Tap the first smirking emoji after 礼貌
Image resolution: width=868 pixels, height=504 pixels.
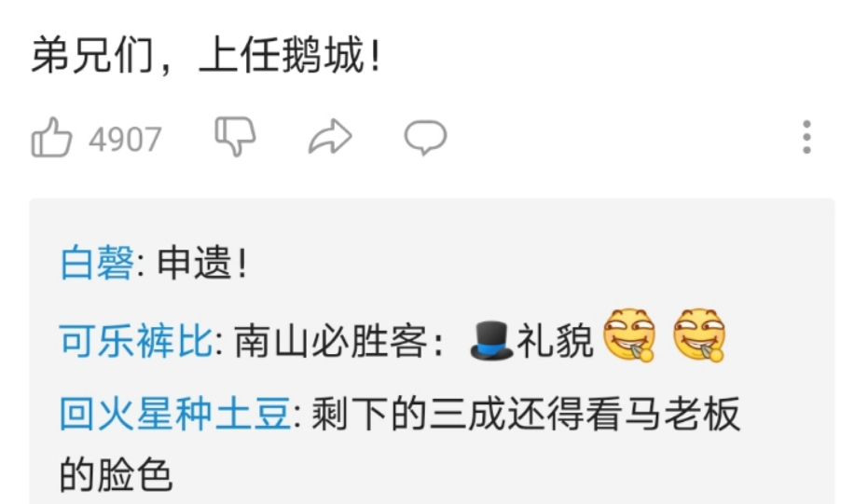pyautogui.click(x=629, y=335)
